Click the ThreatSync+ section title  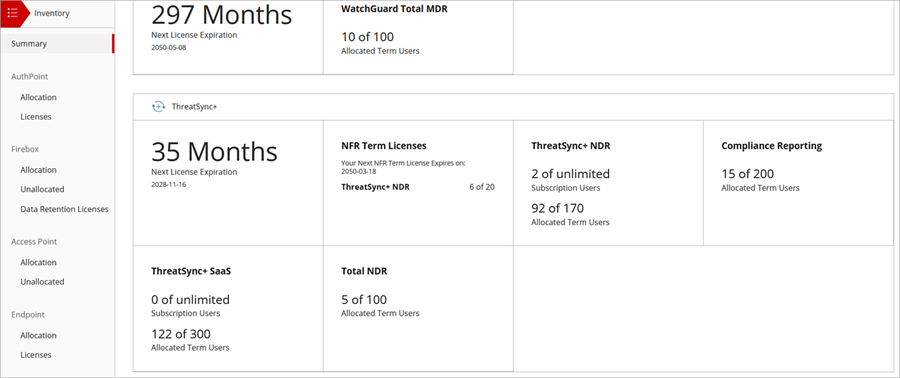[x=195, y=107]
